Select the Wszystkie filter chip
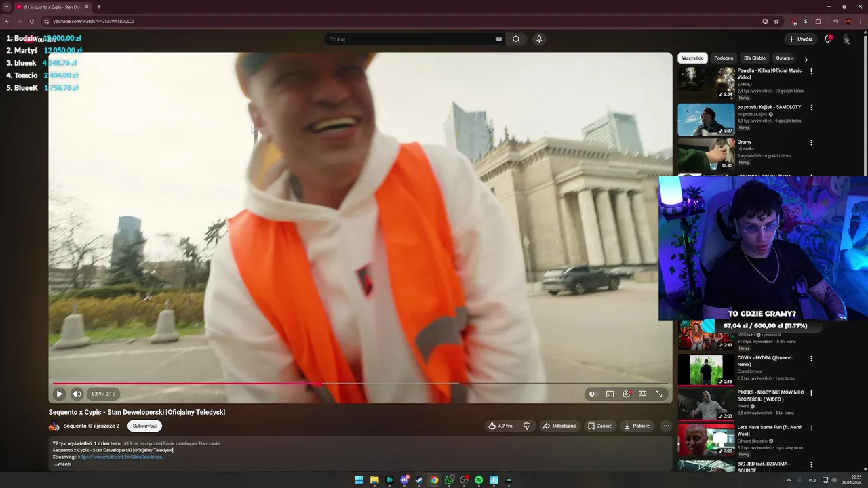Image resolution: width=868 pixels, height=488 pixels. coord(692,58)
